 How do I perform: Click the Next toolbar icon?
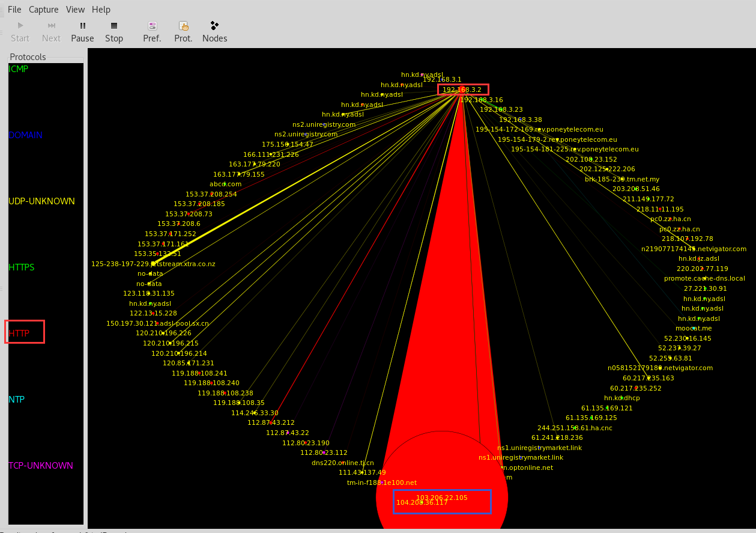click(x=51, y=26)
